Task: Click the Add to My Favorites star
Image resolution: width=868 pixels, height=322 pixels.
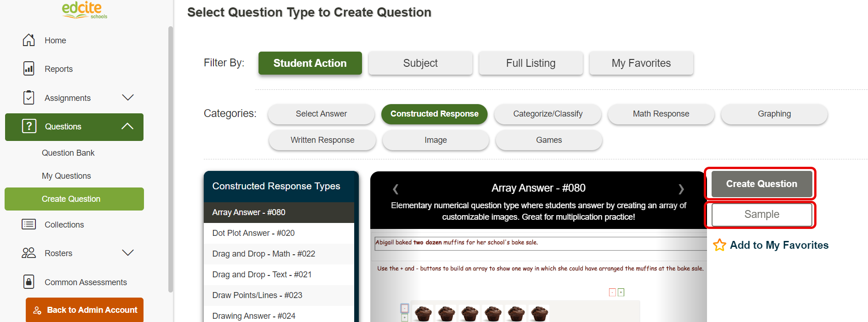Action: tap(719, 245)
